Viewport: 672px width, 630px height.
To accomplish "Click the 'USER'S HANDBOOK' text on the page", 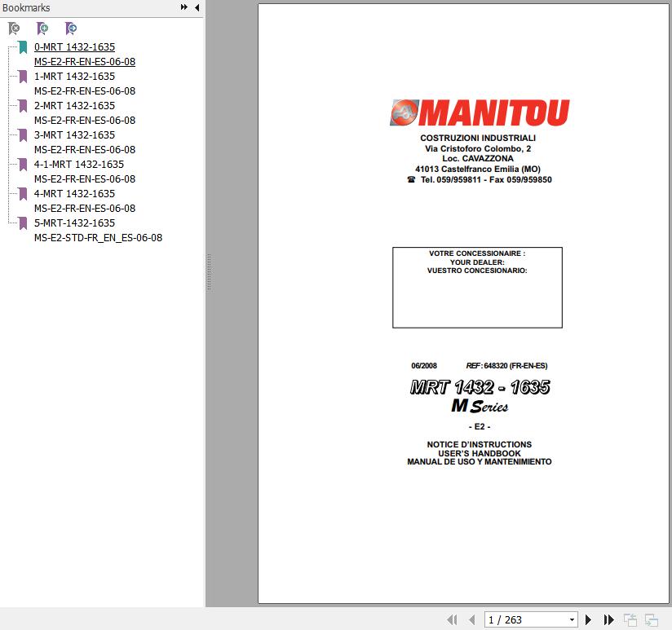I will (x=480, y=453).
